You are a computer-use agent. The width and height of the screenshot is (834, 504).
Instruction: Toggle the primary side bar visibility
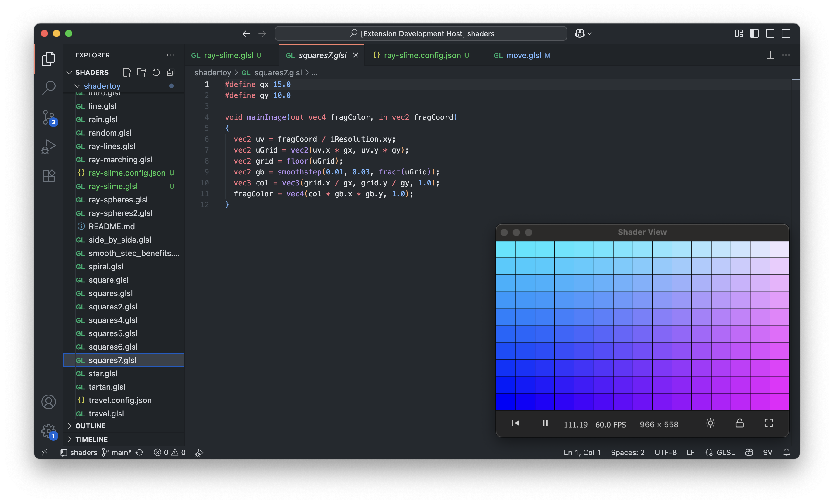754,33
